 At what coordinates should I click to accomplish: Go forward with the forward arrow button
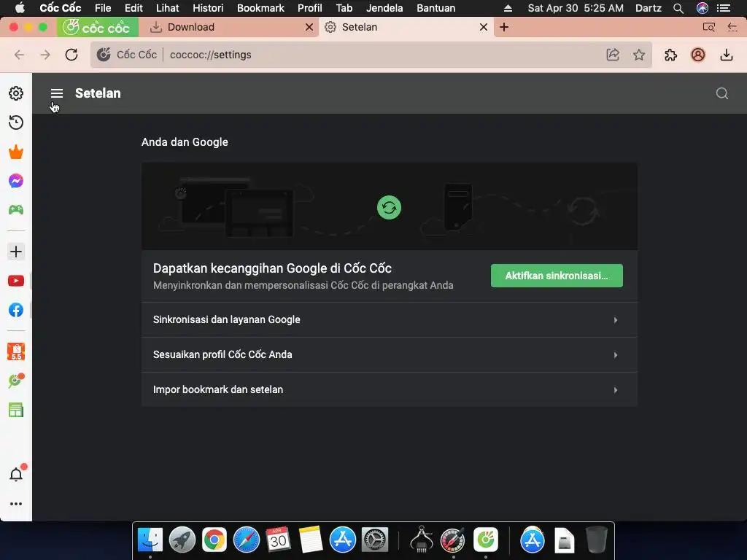tap(45, 55)
